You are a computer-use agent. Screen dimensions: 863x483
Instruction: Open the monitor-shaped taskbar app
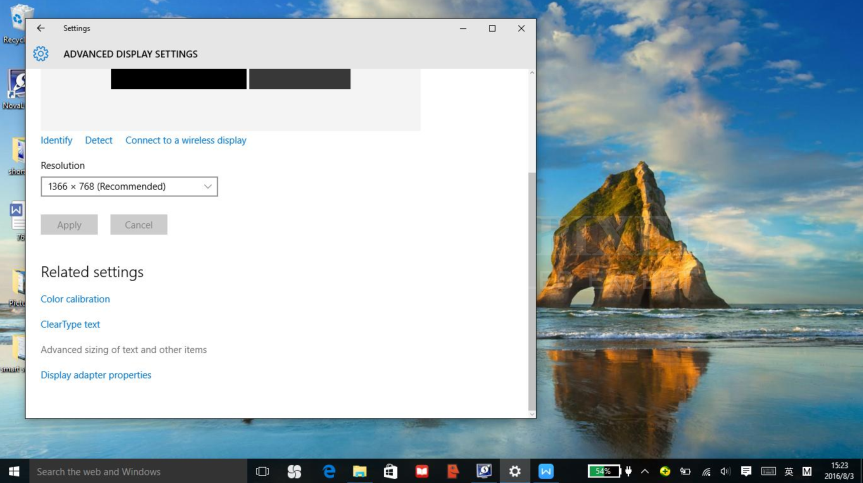pos(484,471)
